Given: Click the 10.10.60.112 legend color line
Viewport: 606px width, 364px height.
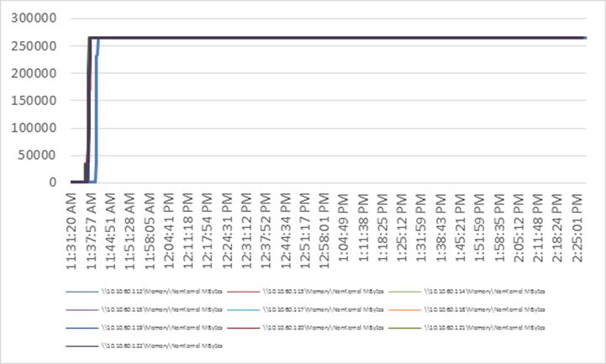Looking at the screenshot, I should click(x=82, y=292).
